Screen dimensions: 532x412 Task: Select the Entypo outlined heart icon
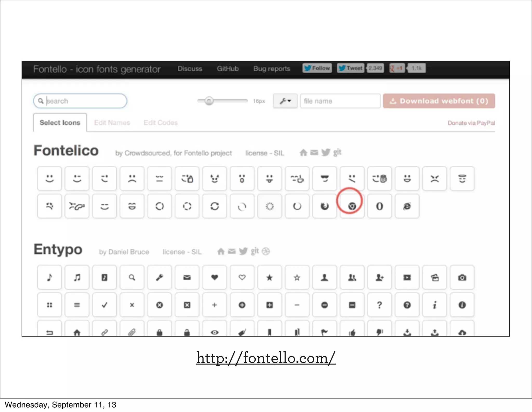[242, 278]
